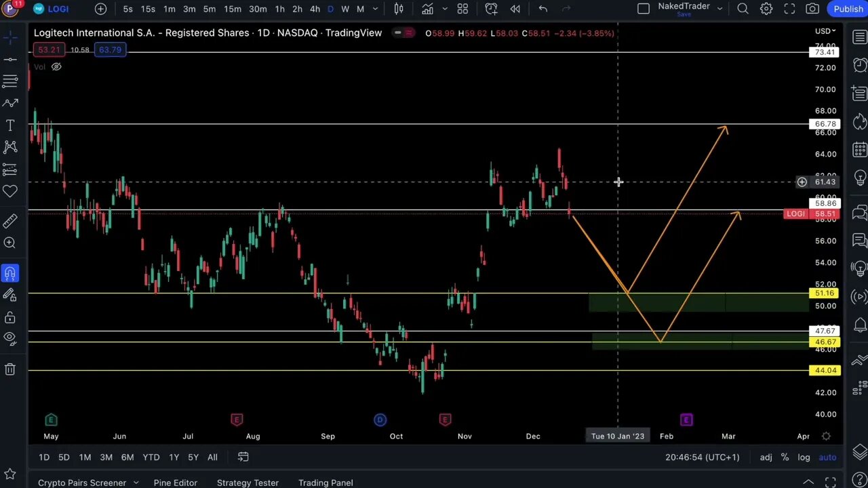Screen dimensions: 868x488
Task: Select the ruler measure tool
Action: point(10,221)
